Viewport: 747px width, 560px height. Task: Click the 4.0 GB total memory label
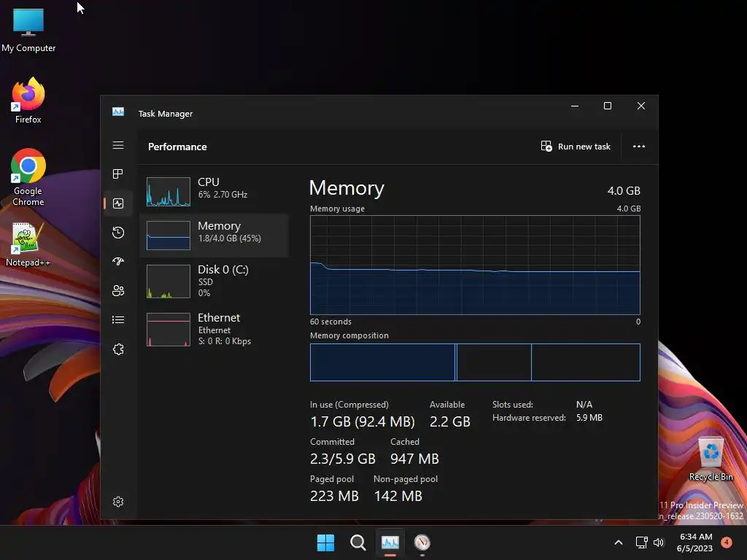[x=624, y=190]
